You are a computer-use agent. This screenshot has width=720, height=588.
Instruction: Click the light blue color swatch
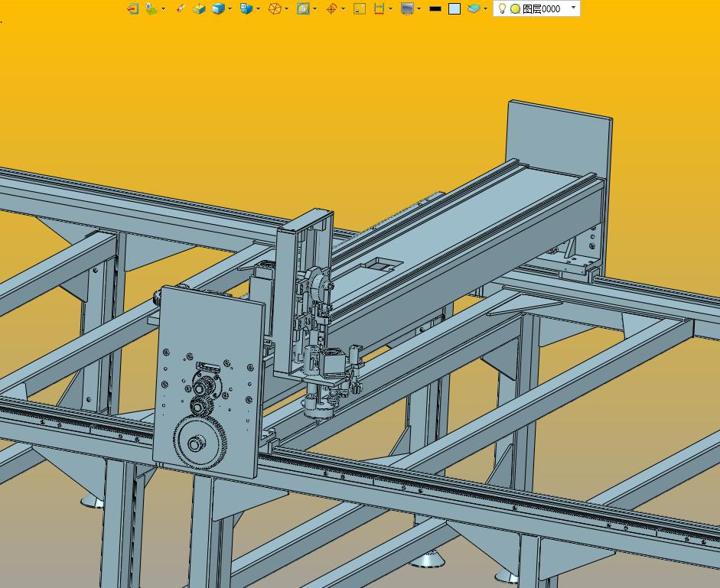tap(454, 8)
